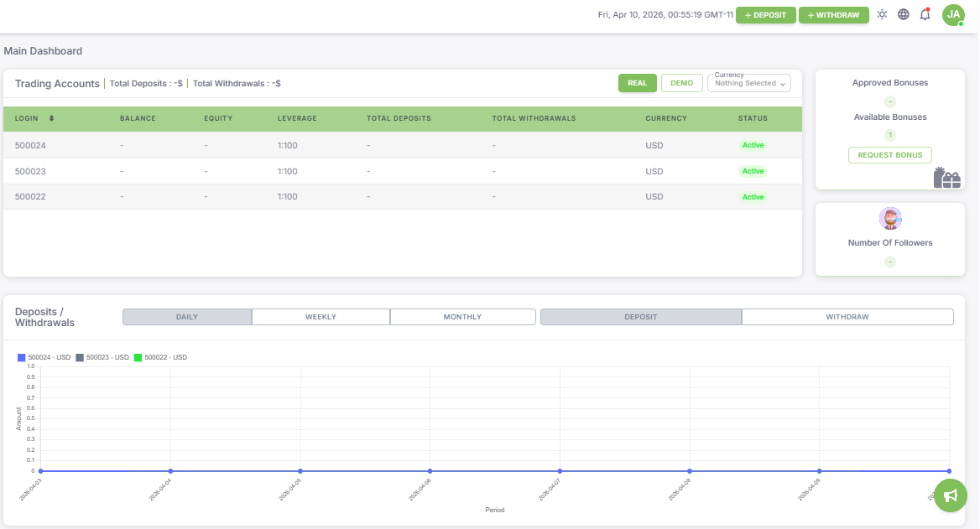Open the Currency dropdown
980x529 pixels.
point(748,83)
